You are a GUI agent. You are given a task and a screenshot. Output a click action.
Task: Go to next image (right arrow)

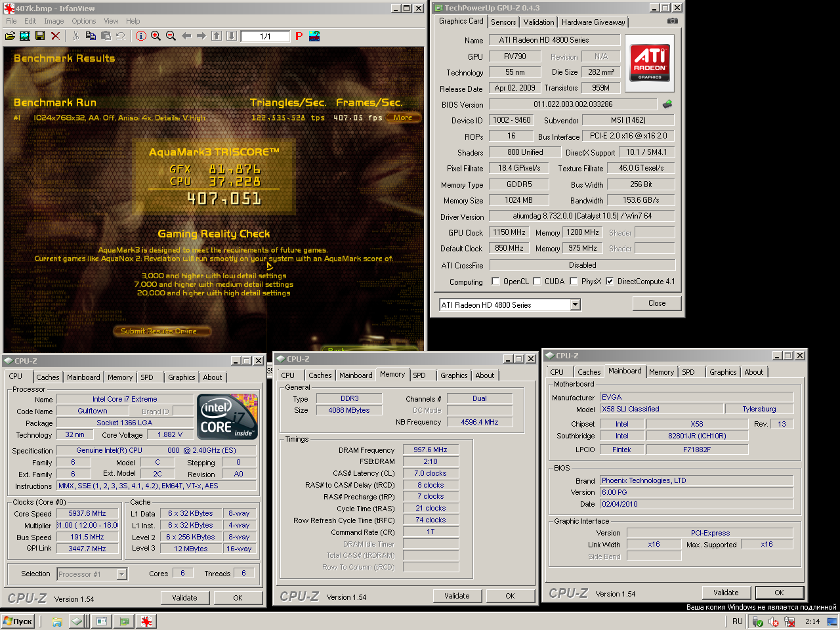point(201,36)
